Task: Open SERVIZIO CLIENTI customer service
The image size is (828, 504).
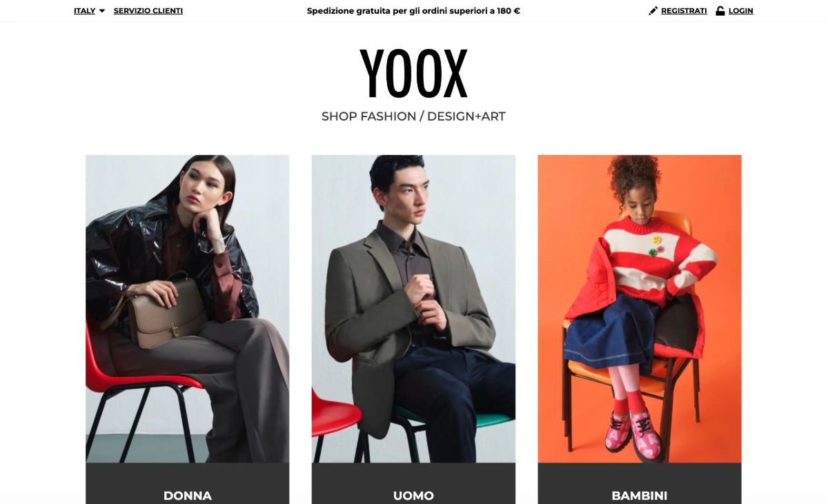Action: (x=148, y=11)
